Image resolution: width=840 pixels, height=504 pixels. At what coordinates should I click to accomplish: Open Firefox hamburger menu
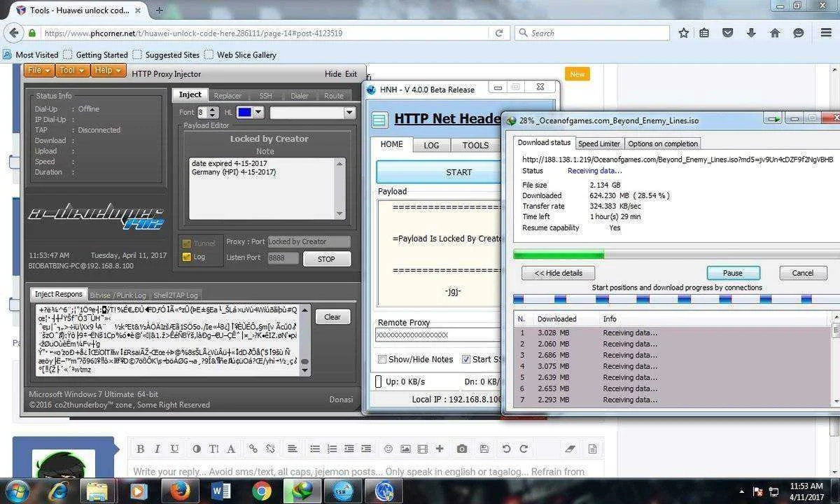[825, 33]
